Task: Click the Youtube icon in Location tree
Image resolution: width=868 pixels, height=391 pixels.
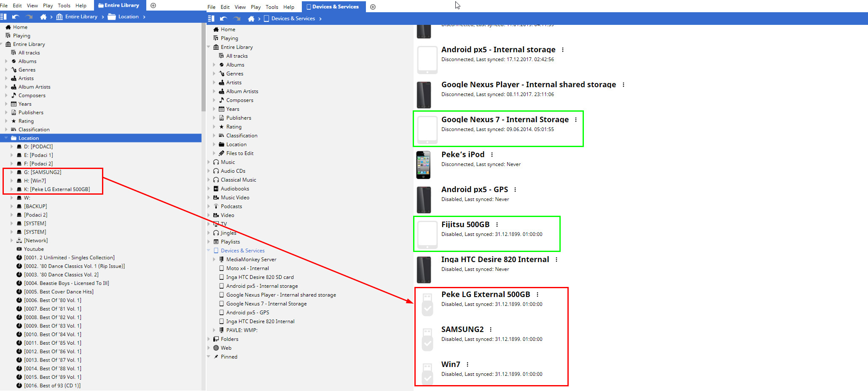Action: click(x=19, y=249)
